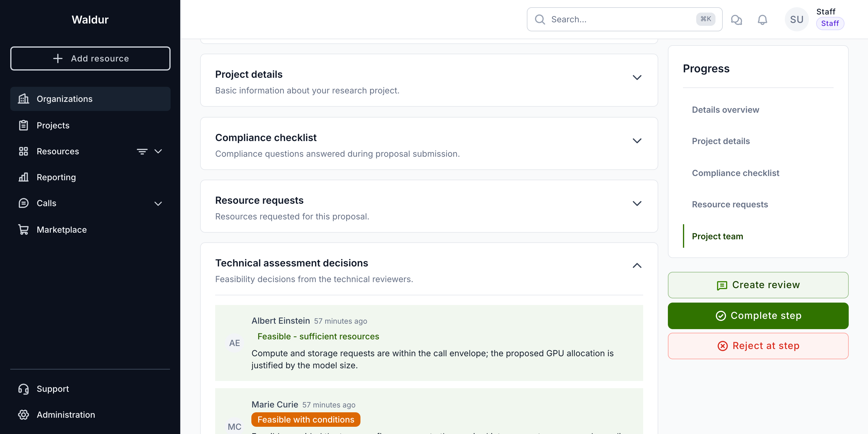Click the Progress panel heading
This screenshot has height=434, width=868.
706,68
